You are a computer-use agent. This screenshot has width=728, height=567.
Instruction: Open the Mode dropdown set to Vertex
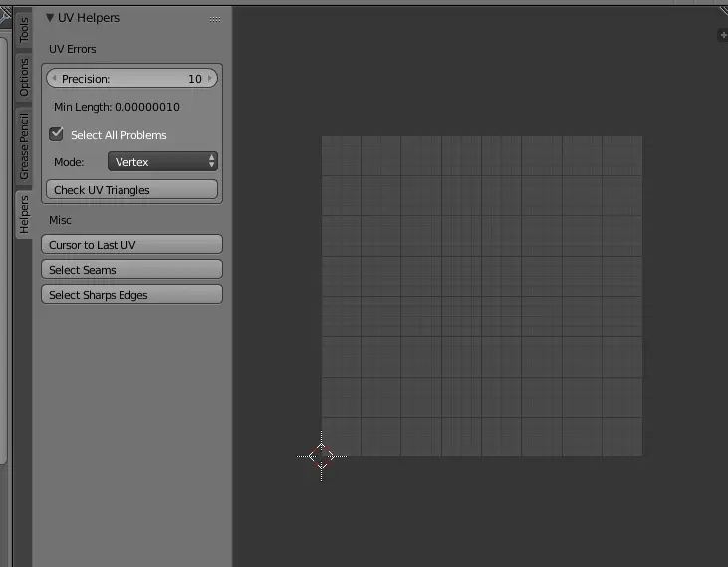[162, 161]
